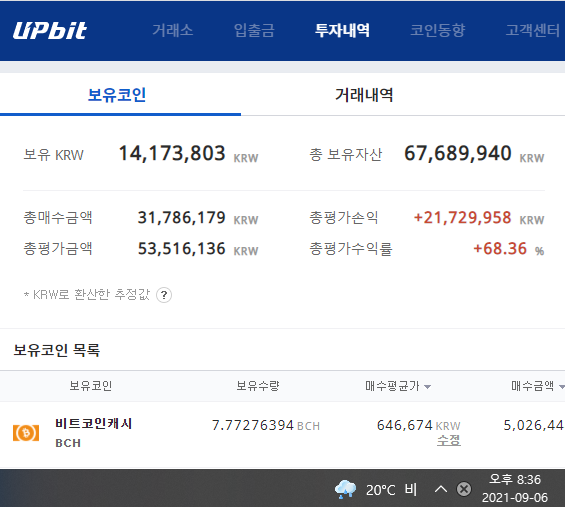Viewport: 565px width, 507px height.
Task: Click the UPbit logo
Action: pos(50,30)
